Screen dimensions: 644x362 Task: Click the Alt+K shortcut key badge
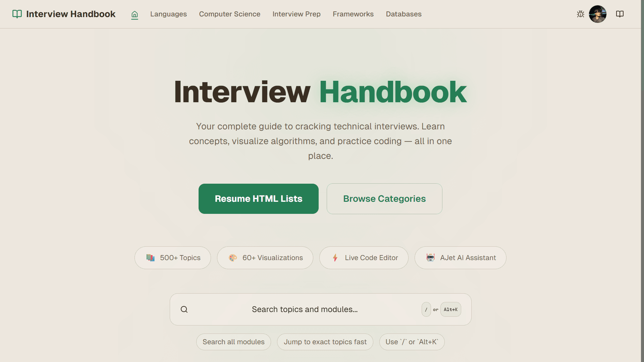click(x=450, y=309)
